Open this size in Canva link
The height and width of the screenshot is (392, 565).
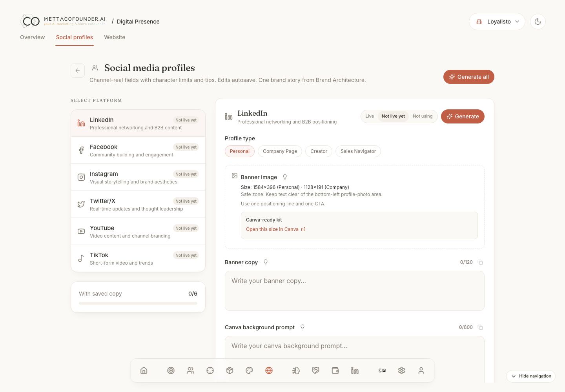[x=276, y=229]
